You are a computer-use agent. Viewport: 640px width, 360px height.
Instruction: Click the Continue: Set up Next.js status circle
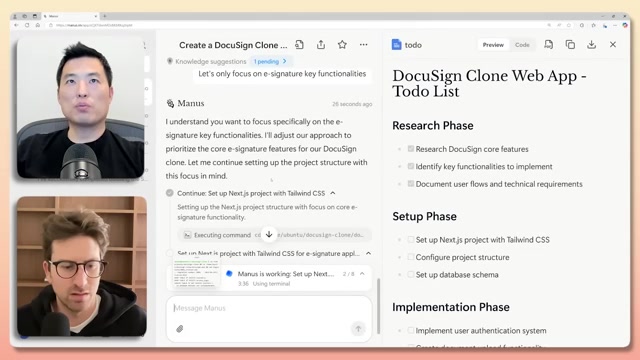point(170,193)
